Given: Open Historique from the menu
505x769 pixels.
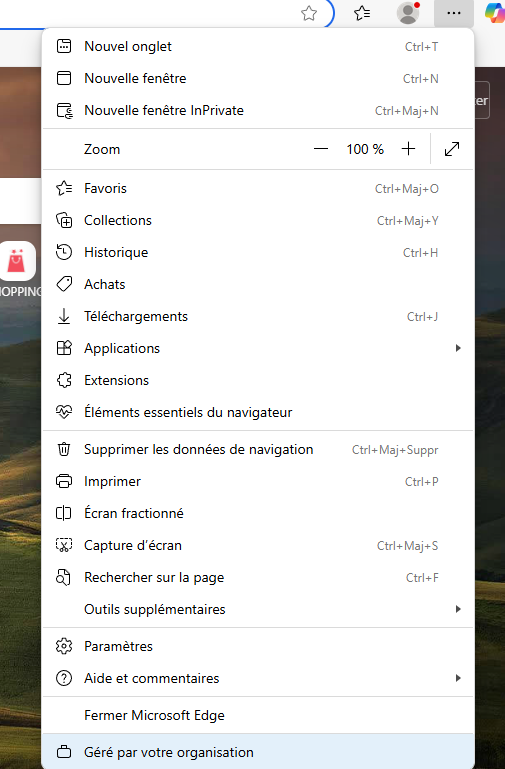Looking at the screenshot, I should [258, 253].
